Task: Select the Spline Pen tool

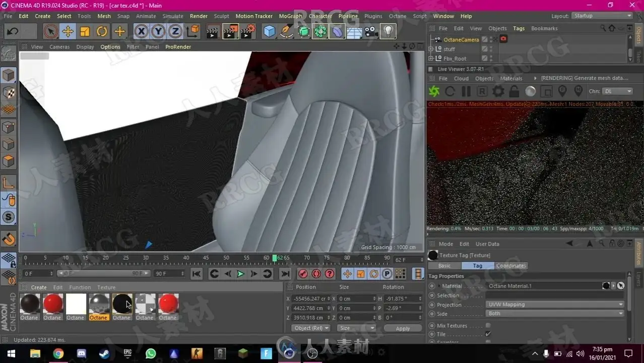Action: (287, 32)
